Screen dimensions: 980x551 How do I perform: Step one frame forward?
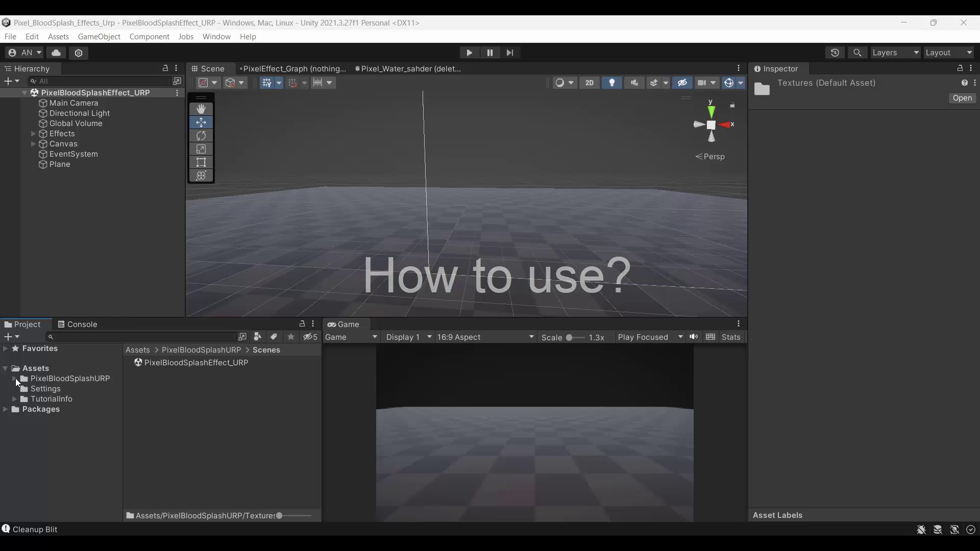510,53
